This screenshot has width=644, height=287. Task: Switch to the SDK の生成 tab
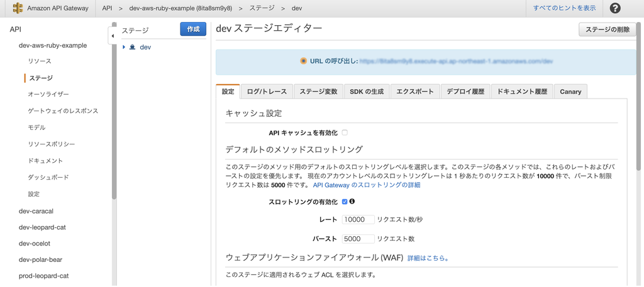[367, 92]
